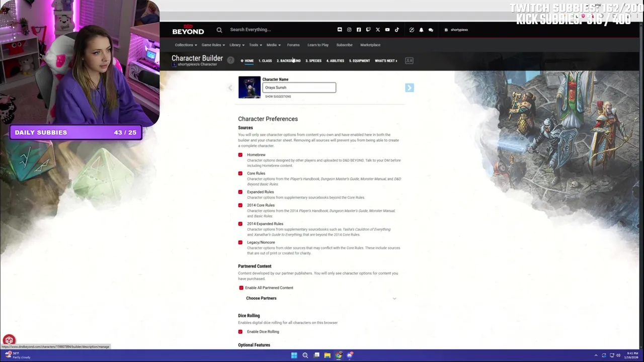Viewport: 644px width, 362px height.
Task: Open the Library dropdown menu
Action: pos(236,45)
